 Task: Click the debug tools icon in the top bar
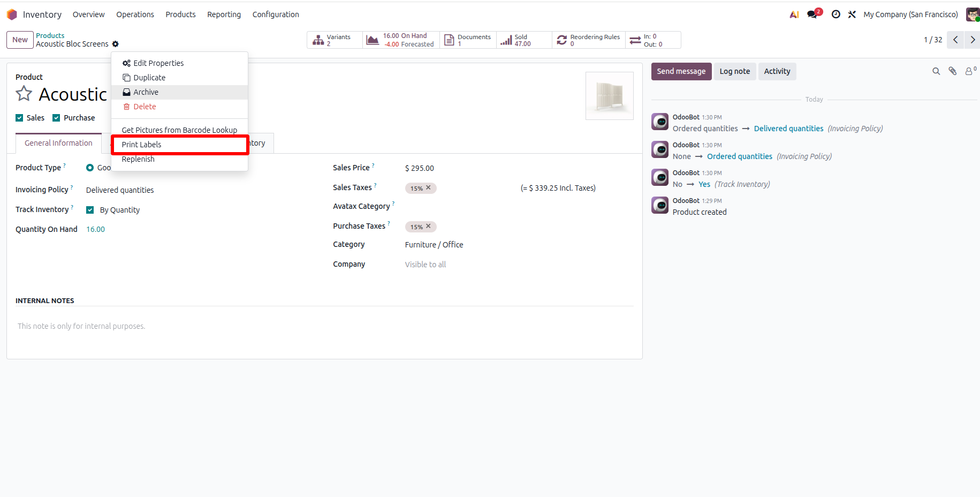[852, 14]
